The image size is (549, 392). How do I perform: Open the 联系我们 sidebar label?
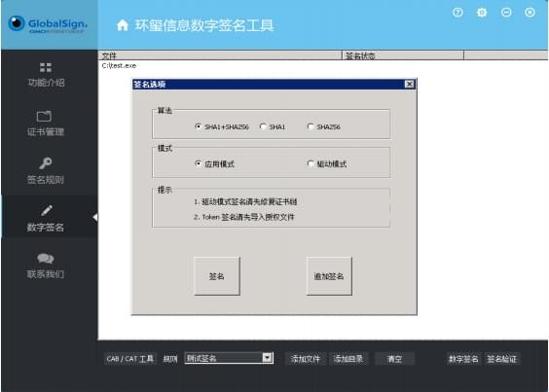pyautogui.click(x=46, y=274)
